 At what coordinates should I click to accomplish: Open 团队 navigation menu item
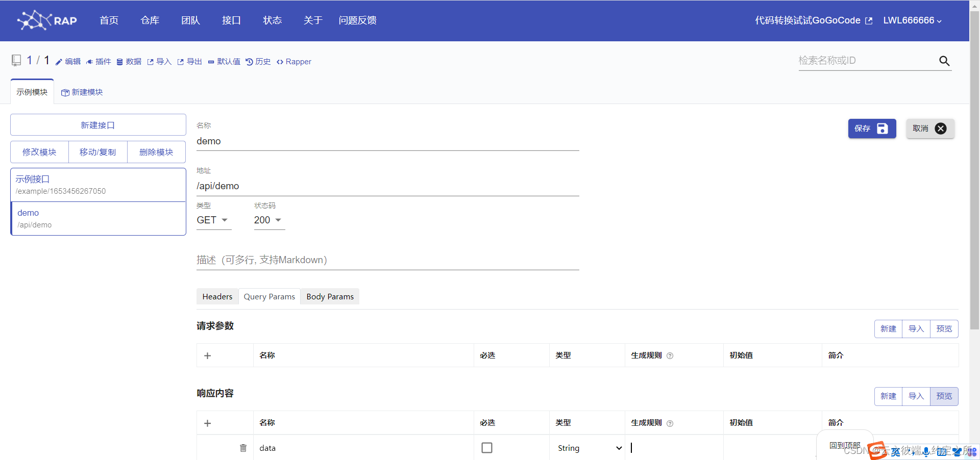(x=190, y=20)
